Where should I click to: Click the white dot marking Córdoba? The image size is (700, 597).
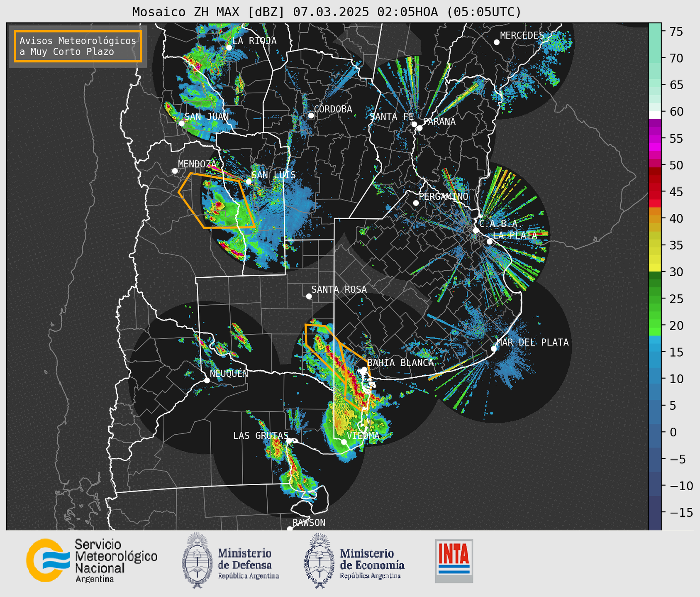click(x=311, y=115)
